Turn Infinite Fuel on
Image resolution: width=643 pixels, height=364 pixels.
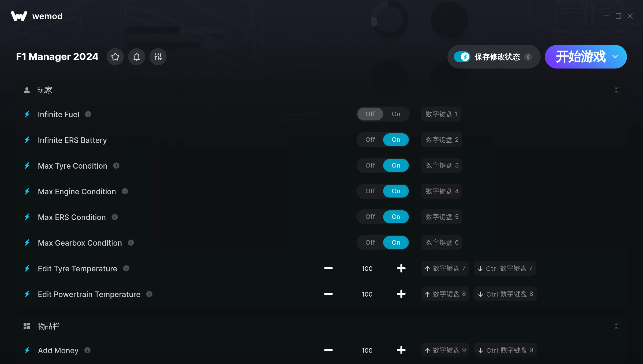pyautogui.click(x=396, y=114)
